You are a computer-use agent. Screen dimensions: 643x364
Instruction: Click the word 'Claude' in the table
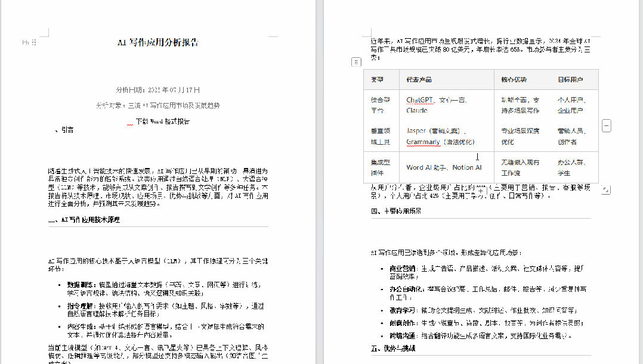(x=417, y=111)
